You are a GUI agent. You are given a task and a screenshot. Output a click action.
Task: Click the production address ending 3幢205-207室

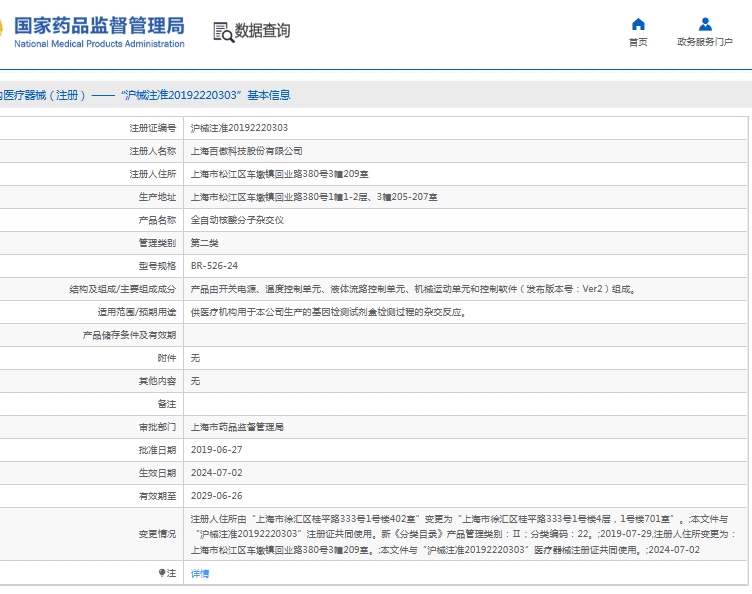point(314,197)
